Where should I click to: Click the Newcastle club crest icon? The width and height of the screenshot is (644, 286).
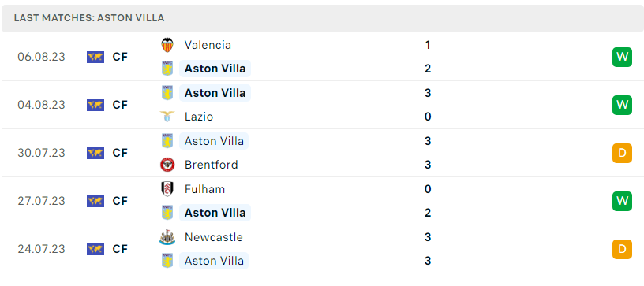click(x=167, y=237)
